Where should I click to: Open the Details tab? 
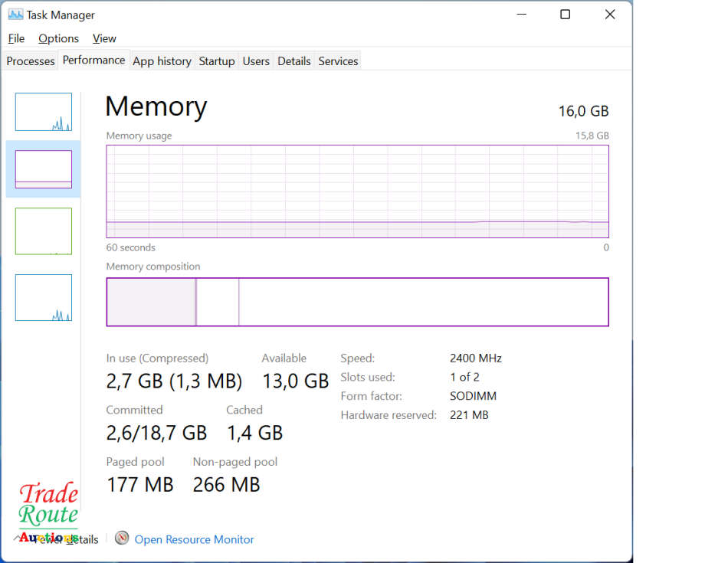tap(294, 61)
